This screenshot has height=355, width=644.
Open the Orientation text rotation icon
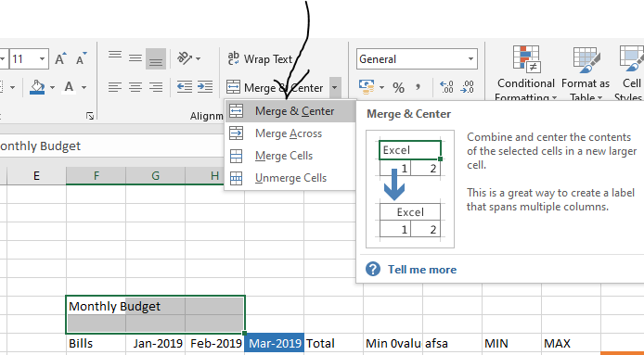[185, 58]
